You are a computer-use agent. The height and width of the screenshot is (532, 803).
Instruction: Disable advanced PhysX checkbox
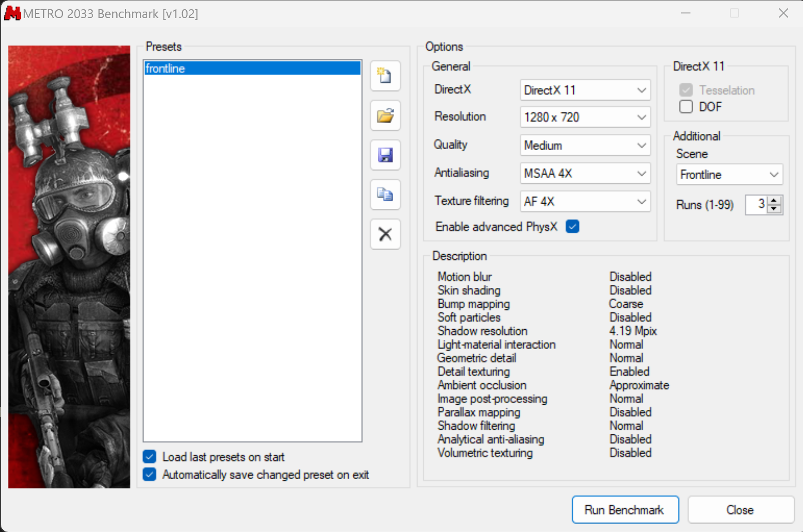[572, 227]
